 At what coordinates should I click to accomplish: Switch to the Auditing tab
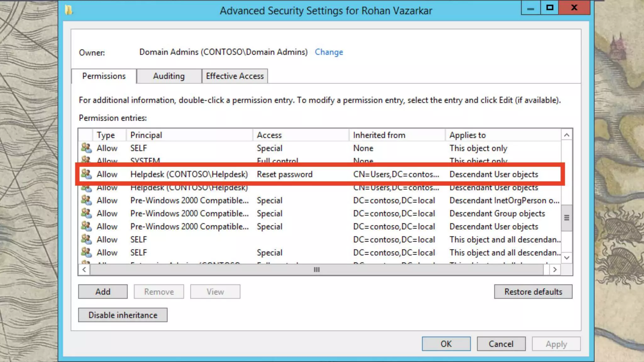point(169,76)
